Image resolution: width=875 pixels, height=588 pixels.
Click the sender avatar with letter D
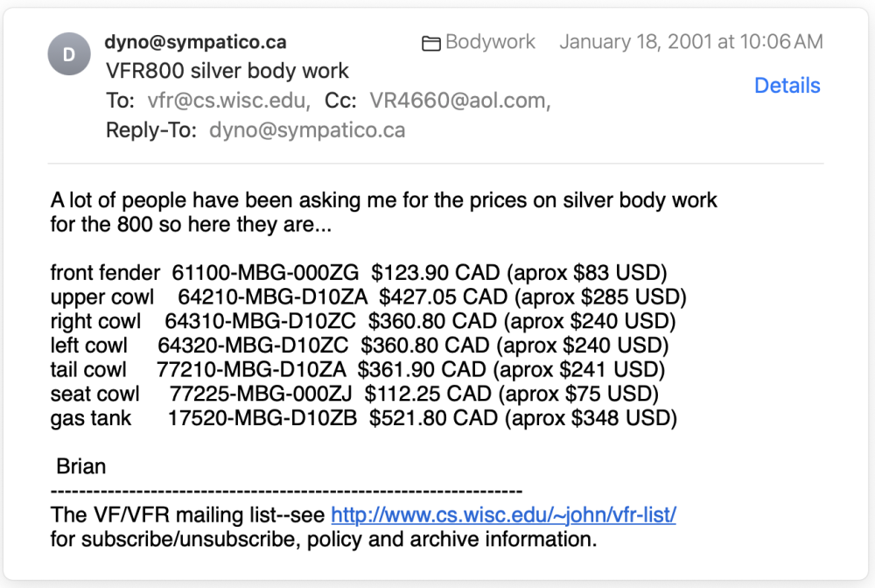[x=69, y=55]
